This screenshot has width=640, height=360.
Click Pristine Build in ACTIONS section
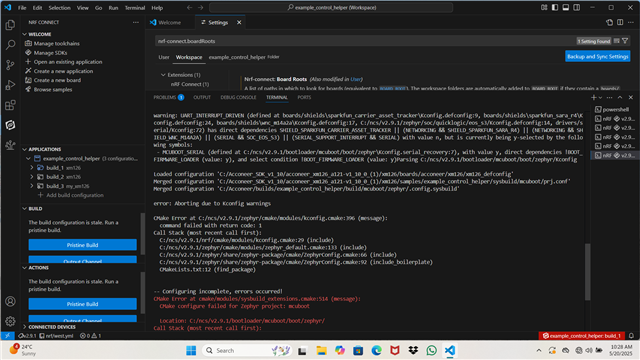pyautogui.click(x=82, y=304)
